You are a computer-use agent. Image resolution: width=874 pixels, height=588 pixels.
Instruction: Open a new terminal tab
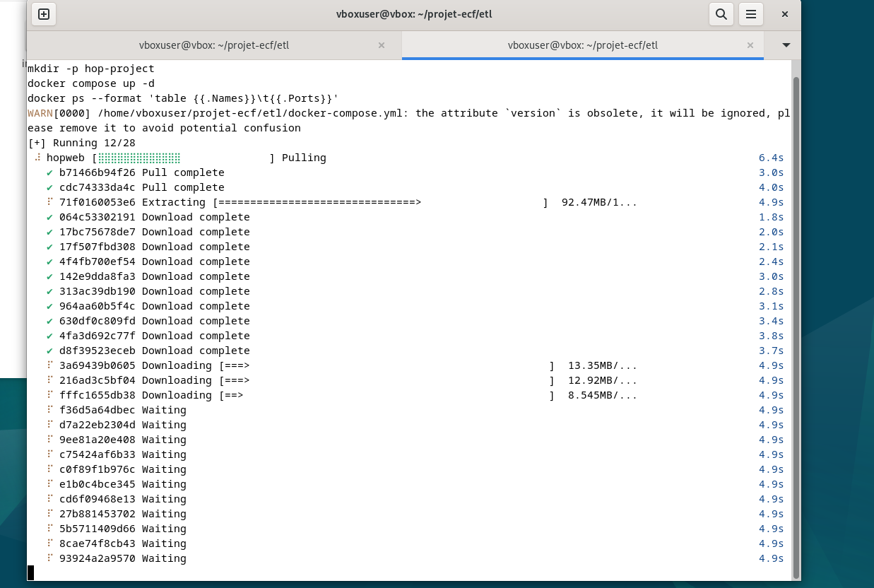click(x=43, y=14)
